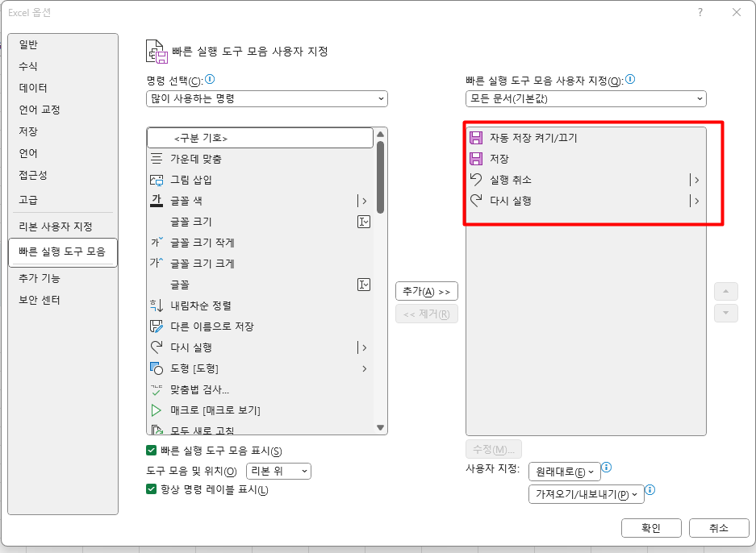Click the 실행 취소 undo icon
The image size is (756, 553).
pyautogui.click(x=476, y=179)
